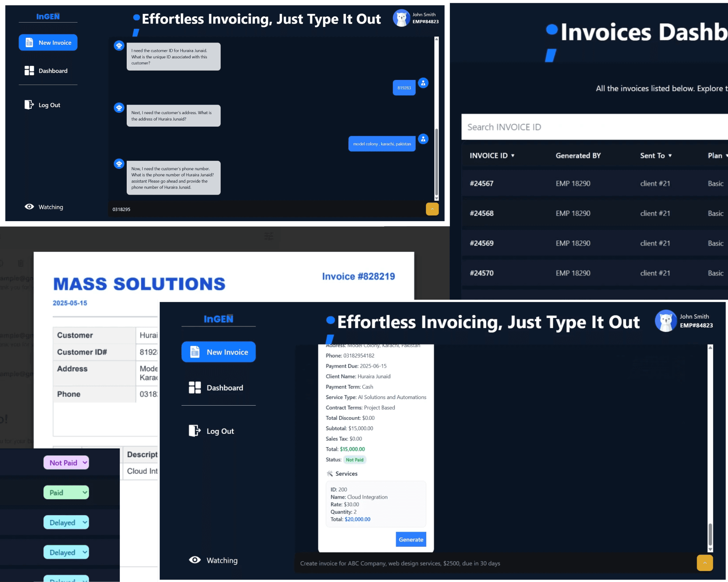Click the New Invoice document icon in sidebar
The height and width of the screenshot is (582, 728).
(30, 42)
